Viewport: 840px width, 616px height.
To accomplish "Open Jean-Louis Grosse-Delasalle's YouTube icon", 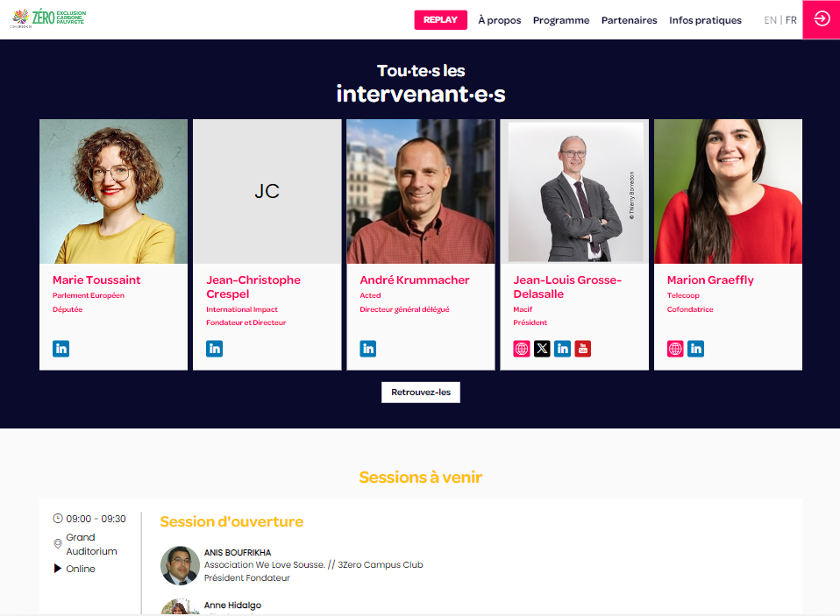I will 583,349.
